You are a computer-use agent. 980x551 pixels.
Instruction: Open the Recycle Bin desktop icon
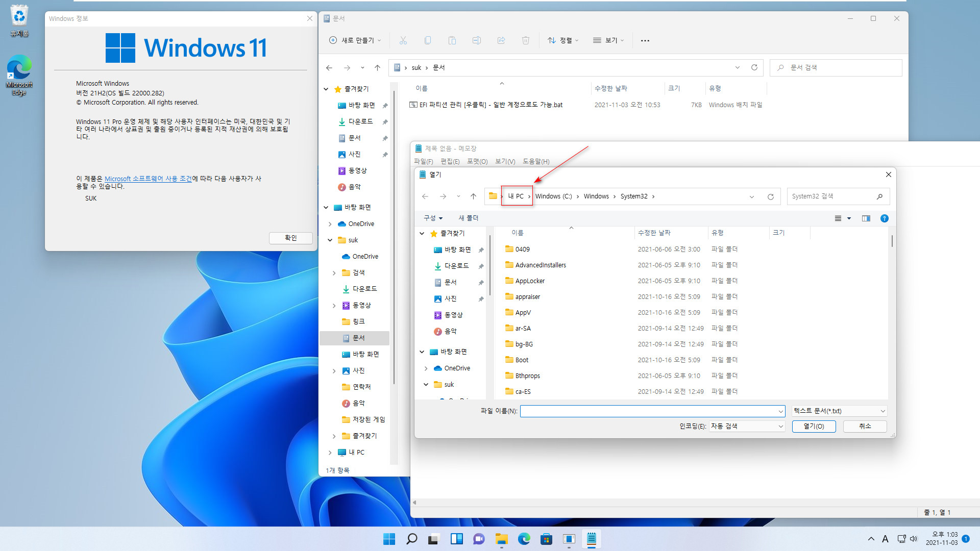tap(19, 20)
